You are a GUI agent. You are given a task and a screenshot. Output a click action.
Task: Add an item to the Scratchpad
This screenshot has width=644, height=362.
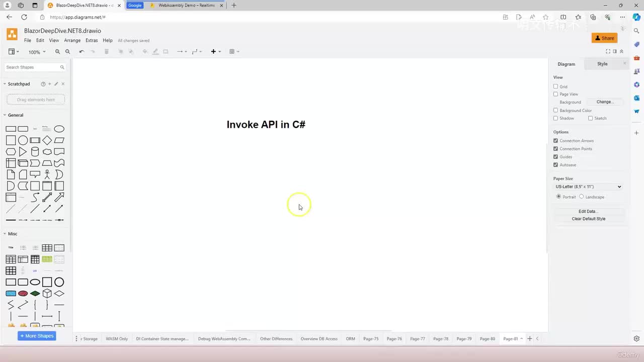click(x=49, y=84)
